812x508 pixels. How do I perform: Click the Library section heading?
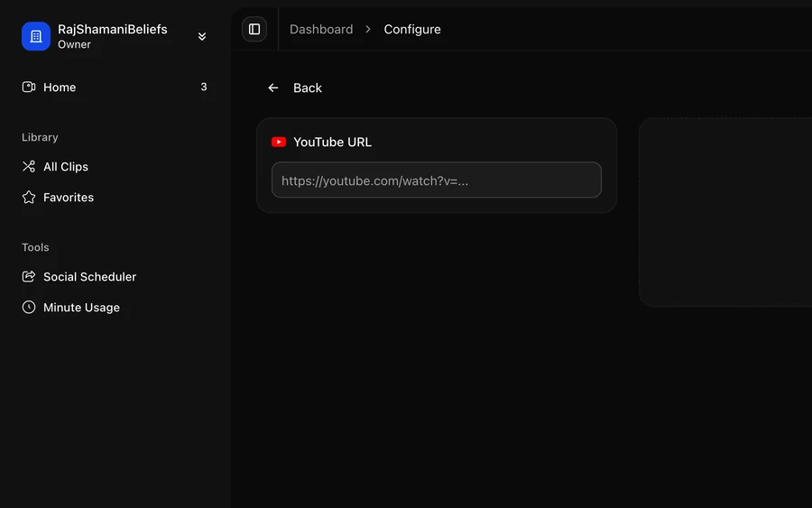pos(40,137)
